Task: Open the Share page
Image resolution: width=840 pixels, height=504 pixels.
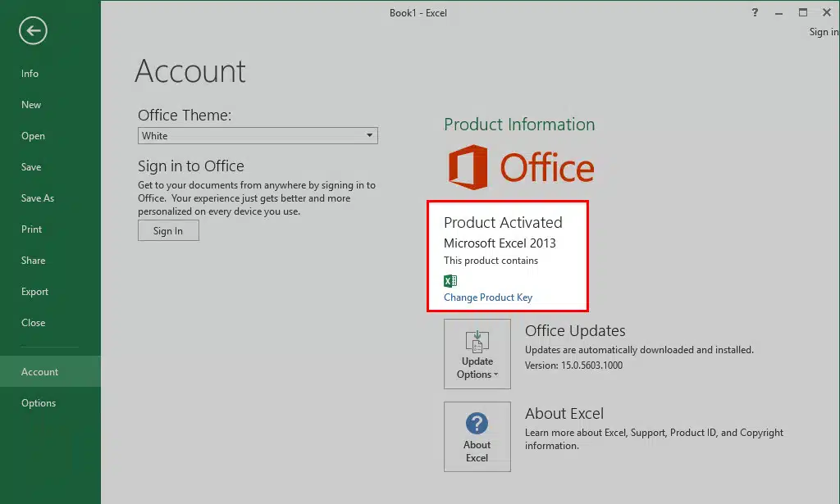Action: tap(33, 261)
